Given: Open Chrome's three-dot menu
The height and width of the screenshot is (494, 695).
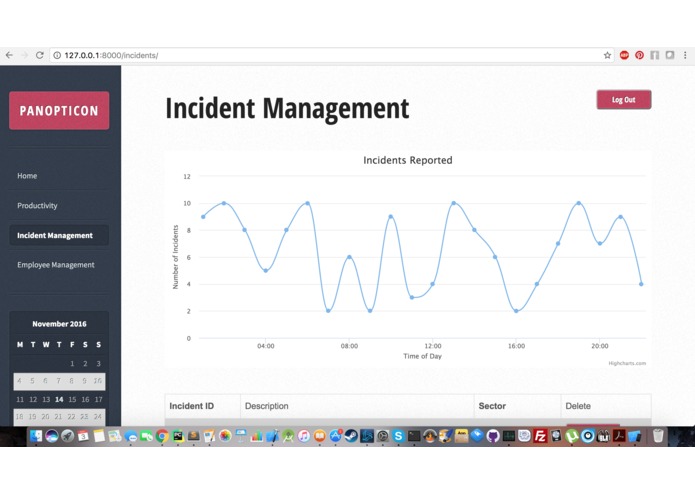Looking at the screenshot, I should (685, 55).
